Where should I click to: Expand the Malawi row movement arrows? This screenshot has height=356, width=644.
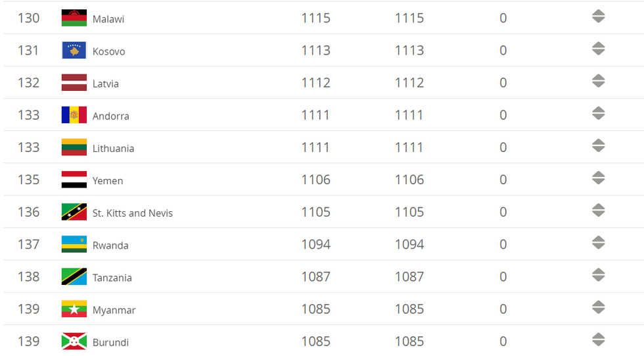598,16
